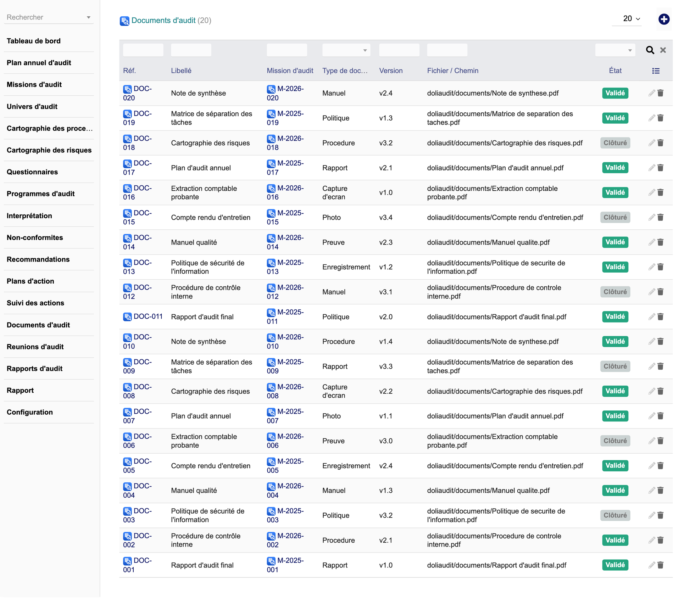
Task: Open document link DOC-011
Action: pos(143,317)
